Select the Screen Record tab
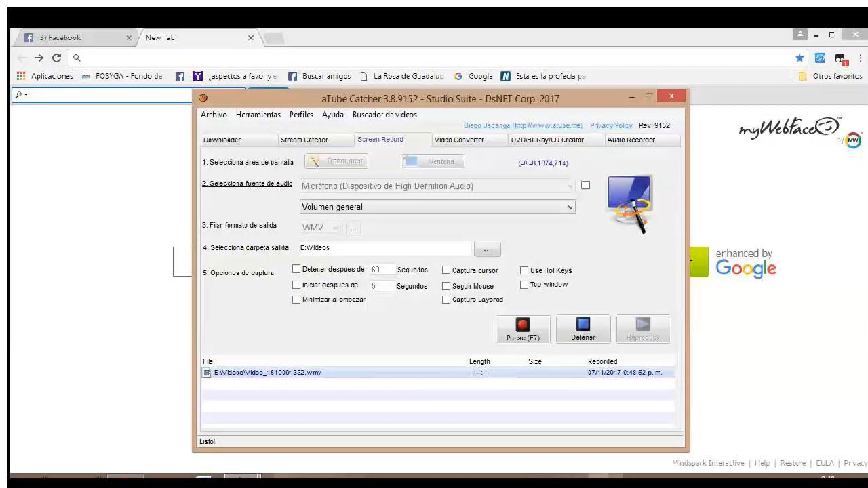Screen dimensions: 868x488 coord(393,139)
